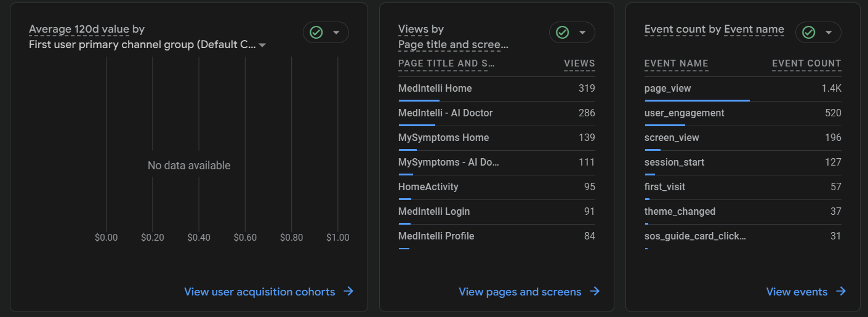868x317 pixels.
Task: Expand status dropdown arrow on Views card
Action: [x=582, y=33]
